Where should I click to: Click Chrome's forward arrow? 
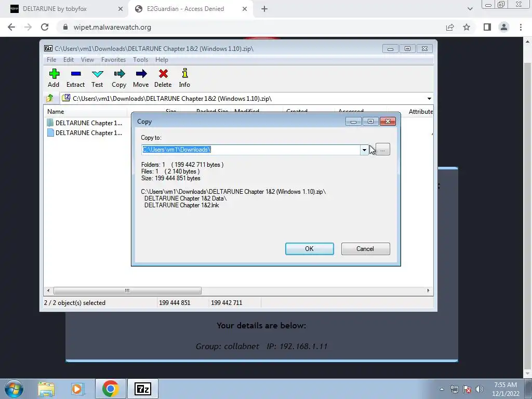tap(28, 27)
